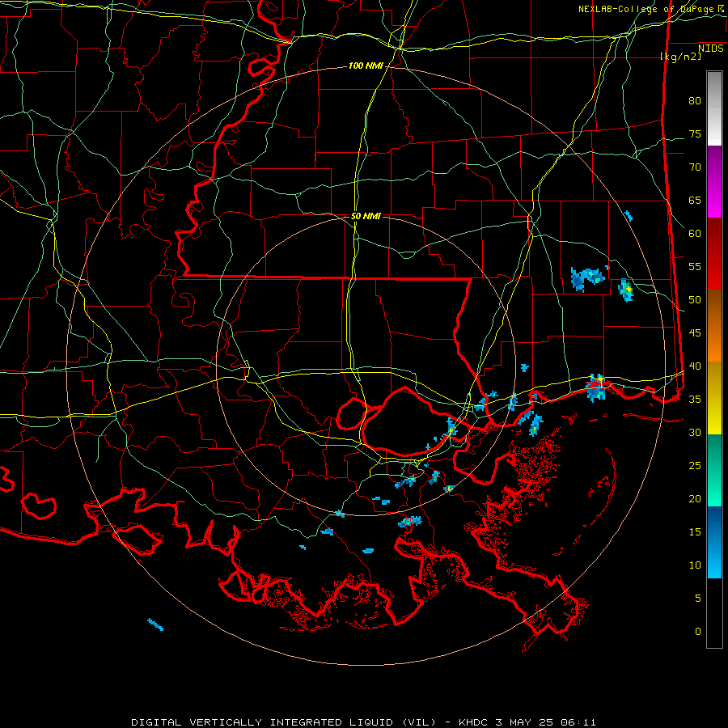Click the scale value "40"

(x=695, y=366)
